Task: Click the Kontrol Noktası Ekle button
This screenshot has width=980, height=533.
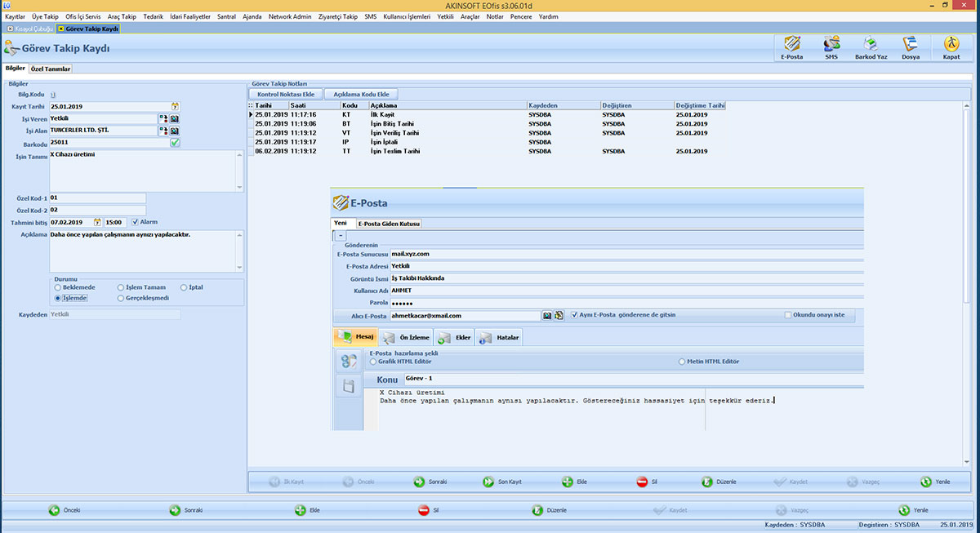Action: click(286, 94)
